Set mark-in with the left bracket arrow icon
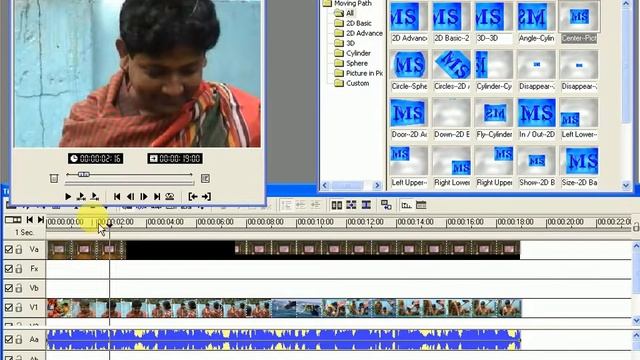Screen dimensions: 640x360 pyautogui.click(x=193, y=197)
